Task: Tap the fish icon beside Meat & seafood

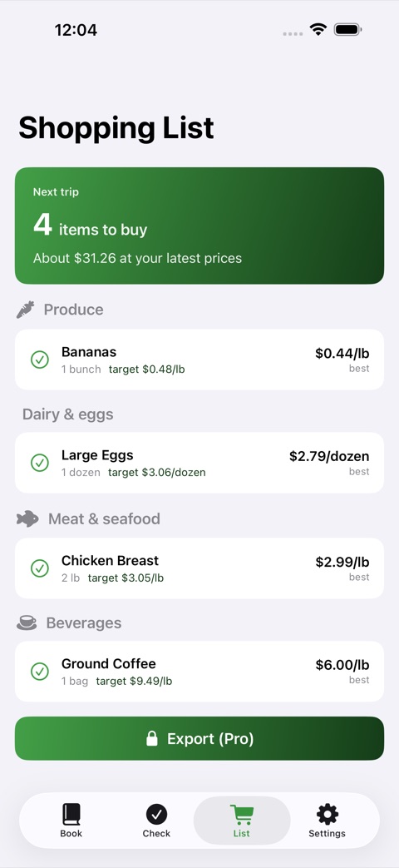Action: point(27,518)
